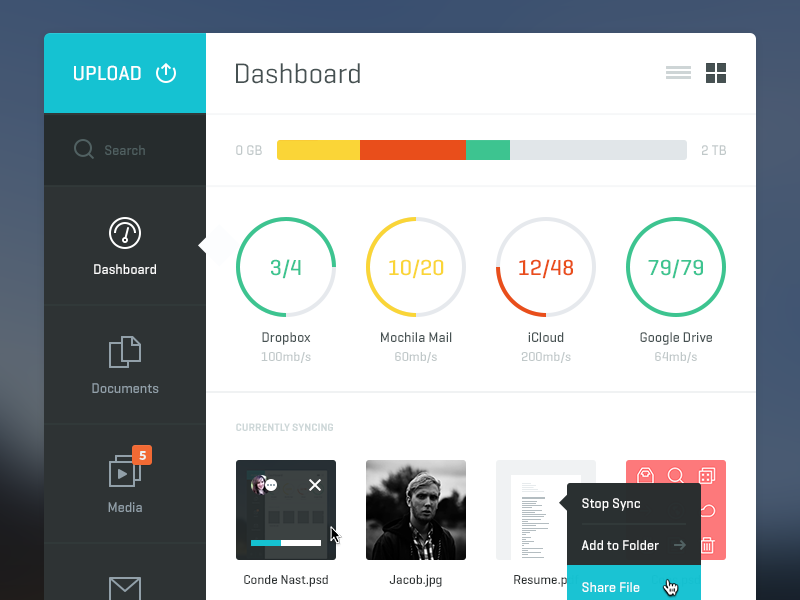Click the Google Drive label
800x600 pixels.
coord(676,338)
